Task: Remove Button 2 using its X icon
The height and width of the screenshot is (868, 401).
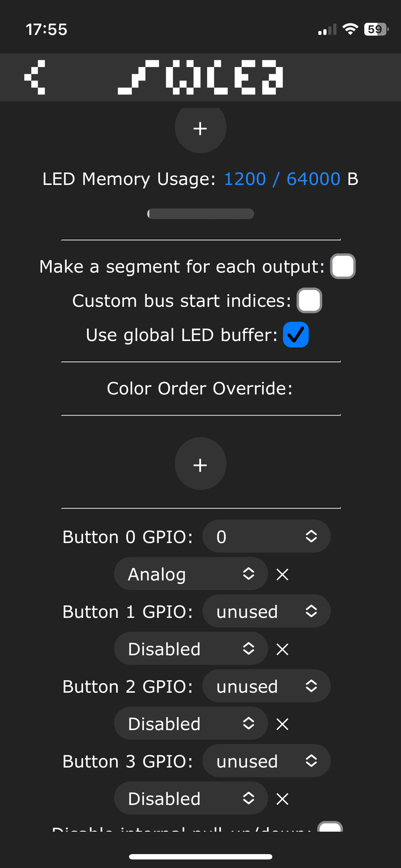Action: coord(282,724)
